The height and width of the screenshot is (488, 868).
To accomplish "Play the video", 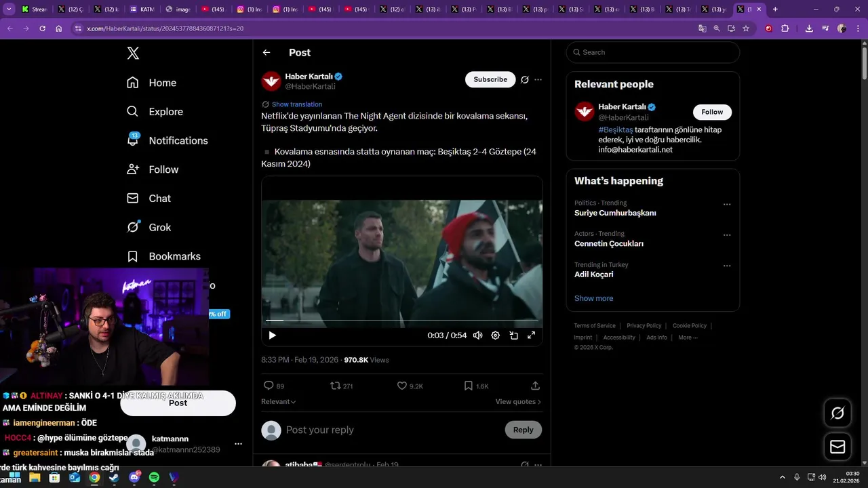I will (x=273, y=335).
